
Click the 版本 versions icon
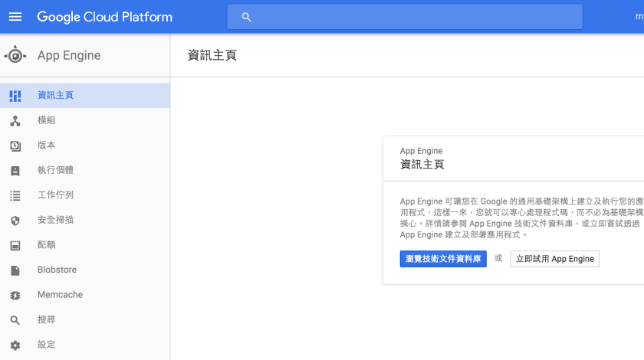click(15, 146)
